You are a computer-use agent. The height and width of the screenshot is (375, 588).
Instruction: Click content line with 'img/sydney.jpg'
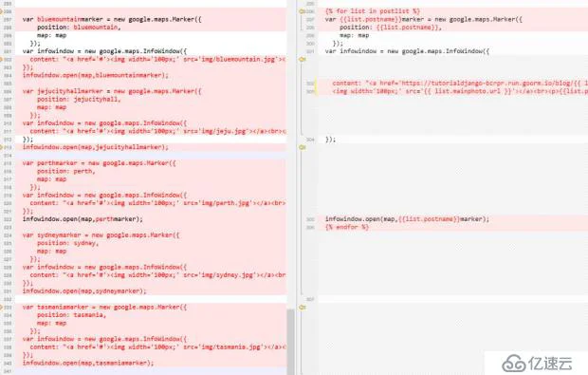pyautogui.click(x=157, y=274)
